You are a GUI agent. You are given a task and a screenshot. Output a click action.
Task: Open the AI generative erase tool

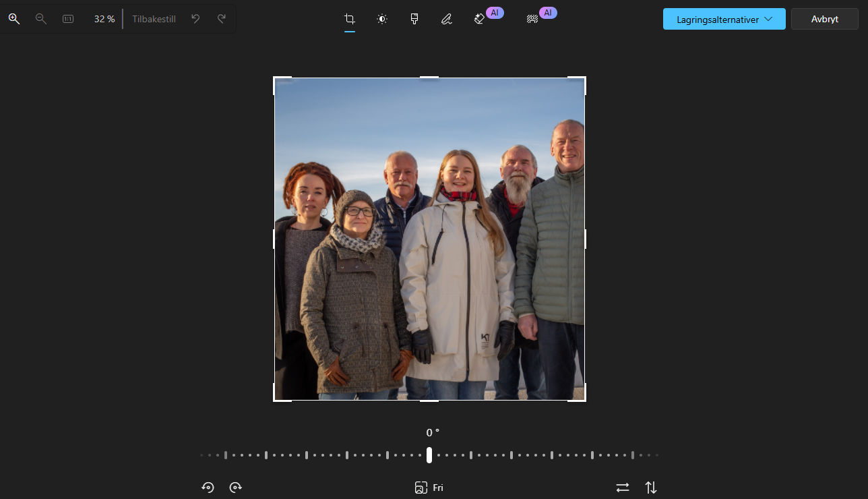(x=480, y=19)
